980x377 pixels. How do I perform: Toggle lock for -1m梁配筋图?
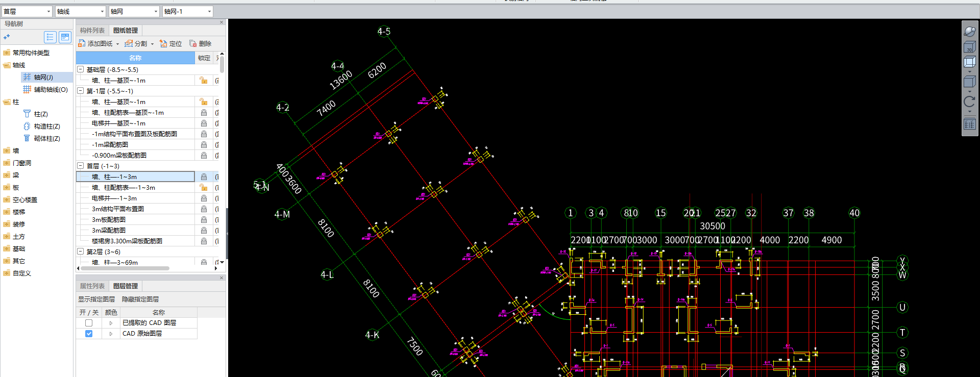(204, 144)
